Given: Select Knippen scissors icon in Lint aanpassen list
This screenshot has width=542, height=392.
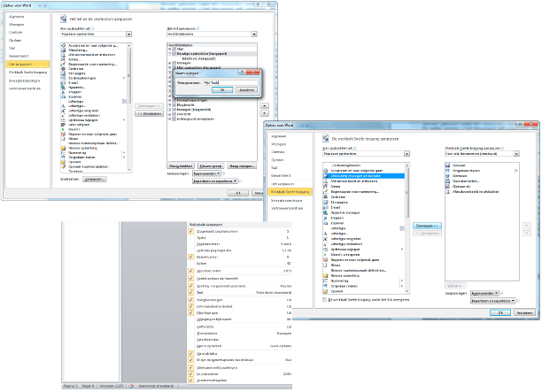Looking at the screenshot, I should tap(63, 92).
